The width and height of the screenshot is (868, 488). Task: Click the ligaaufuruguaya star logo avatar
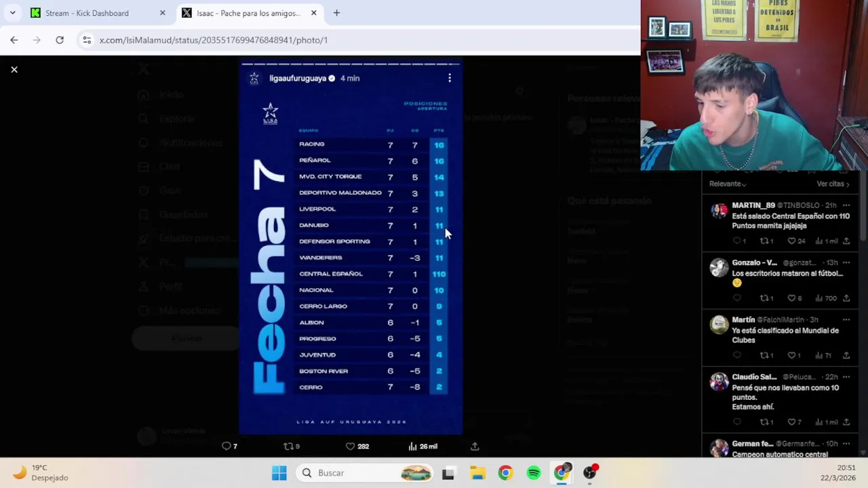pyautogui.click(x=254, y=79)
